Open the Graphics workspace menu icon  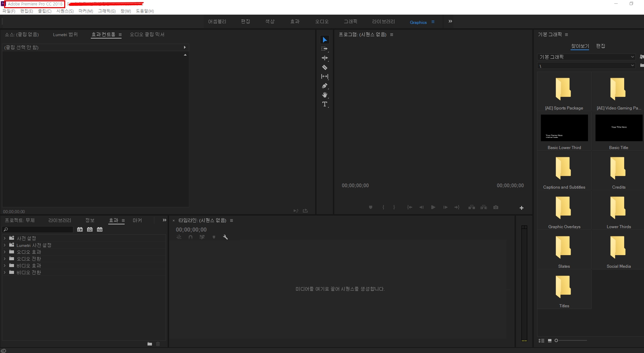[x=433, y=22]
